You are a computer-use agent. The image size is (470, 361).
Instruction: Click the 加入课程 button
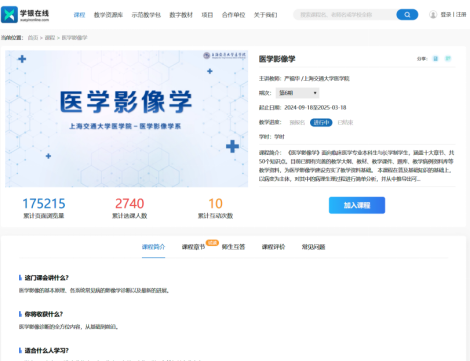357,205
